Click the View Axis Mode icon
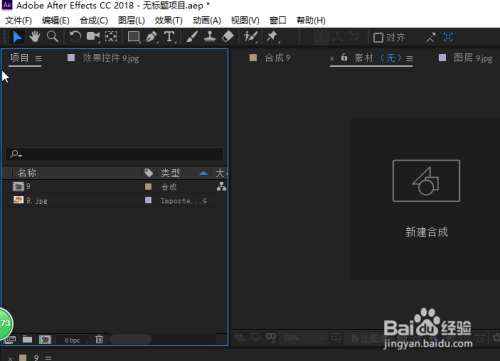 point(354,37)
